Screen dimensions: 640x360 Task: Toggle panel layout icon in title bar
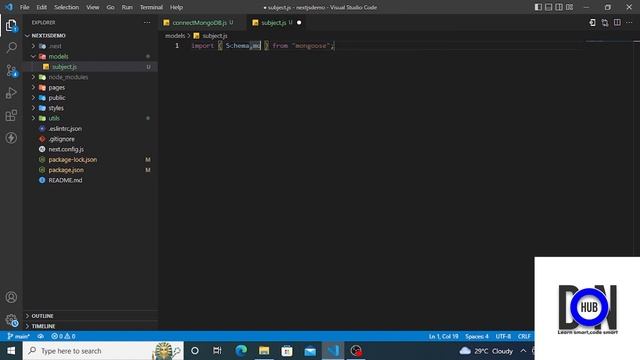549,7
